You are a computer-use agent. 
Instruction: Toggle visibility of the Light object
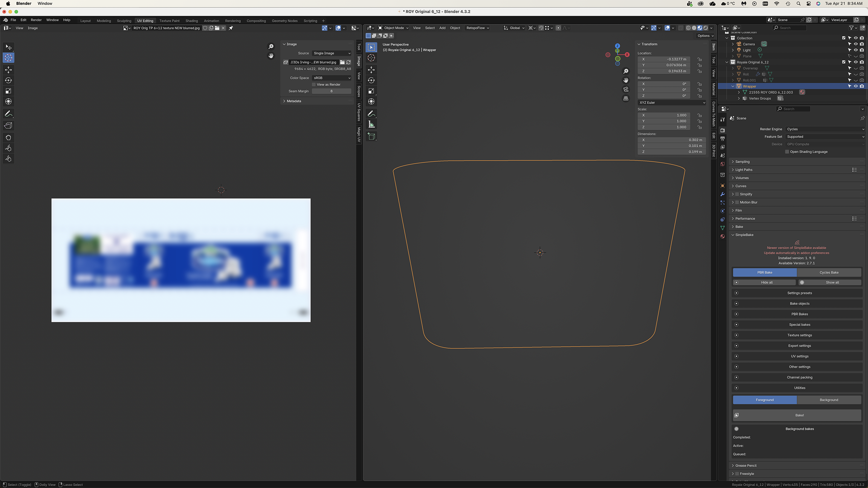[x=856, y=50]
